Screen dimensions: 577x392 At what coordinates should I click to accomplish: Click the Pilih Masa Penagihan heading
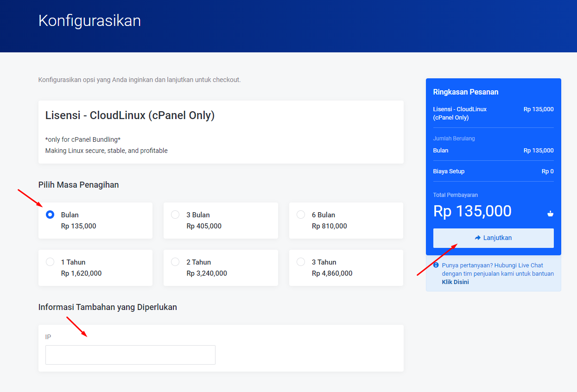[x=78, y=185]
